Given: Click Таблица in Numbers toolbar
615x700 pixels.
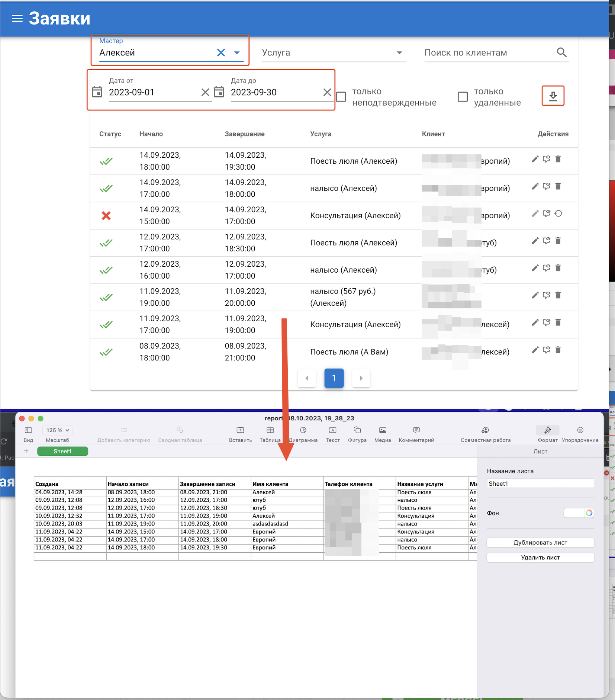Looking at the screenshot, I should click(x=270, y=434).
